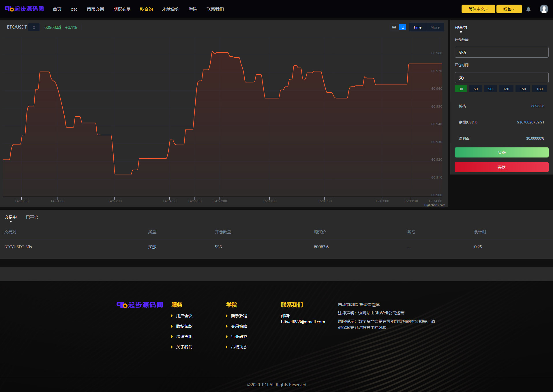Open the 简体中文 language dropdown
This screenshot has height=392, width=553.
(x=478, y=9)
